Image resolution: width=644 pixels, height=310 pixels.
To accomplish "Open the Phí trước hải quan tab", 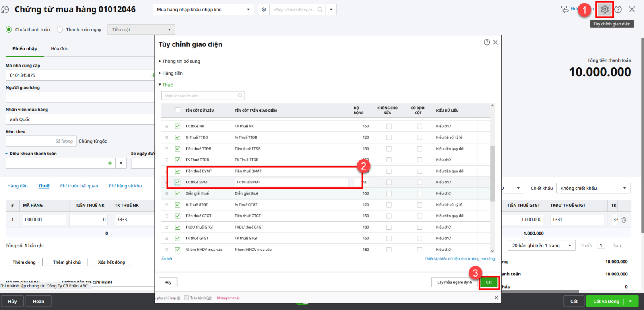I will [x=79, y=186].
